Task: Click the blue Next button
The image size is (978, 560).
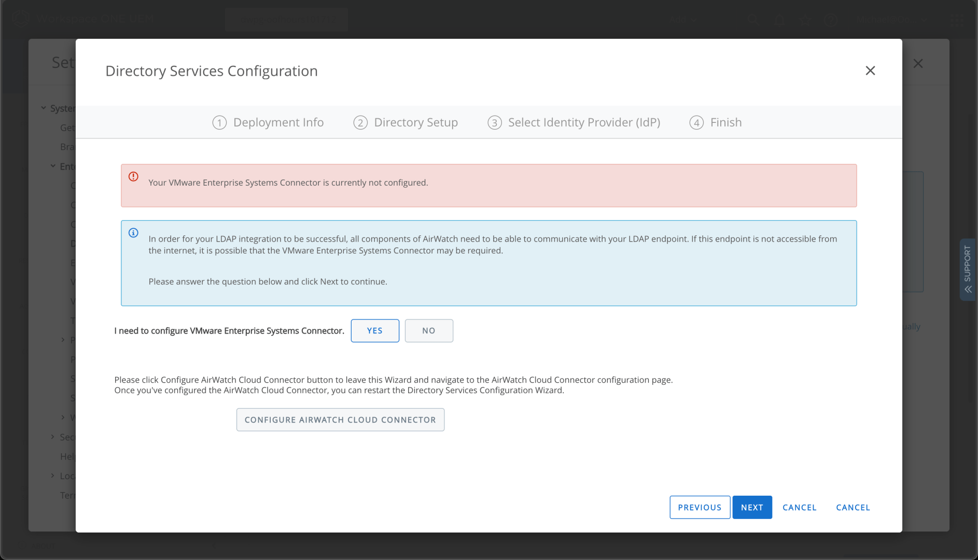Action: [x=751, y=507]
